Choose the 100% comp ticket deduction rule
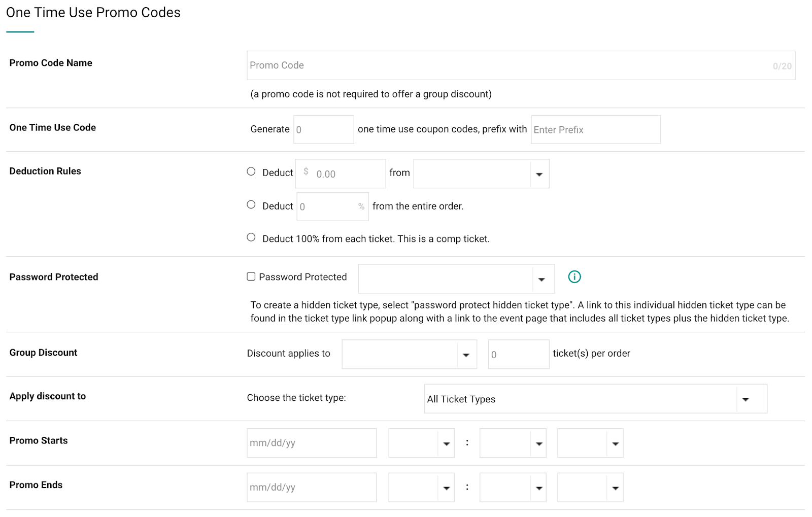812x517 pixels. pos(251,236)
